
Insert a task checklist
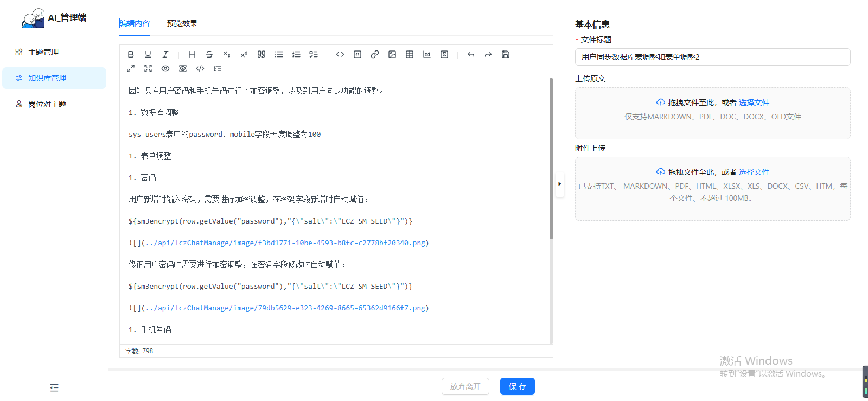(x=314, y=54)
